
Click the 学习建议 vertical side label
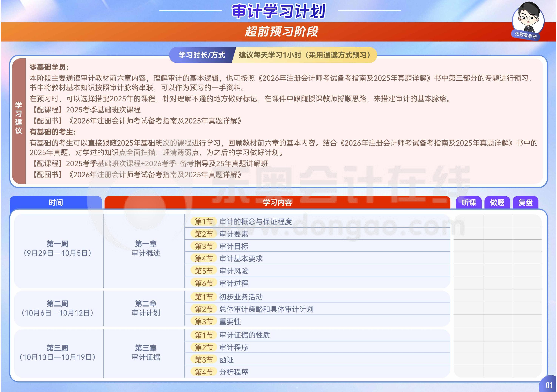pyautogui.click(x=19, y=118)
